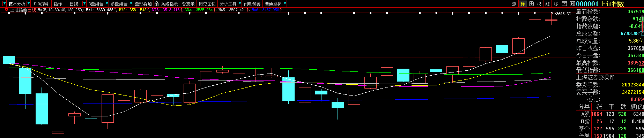644x138 pixels.
Task: Toggle the 权 rights adjustment button
Action: [539, 4]
